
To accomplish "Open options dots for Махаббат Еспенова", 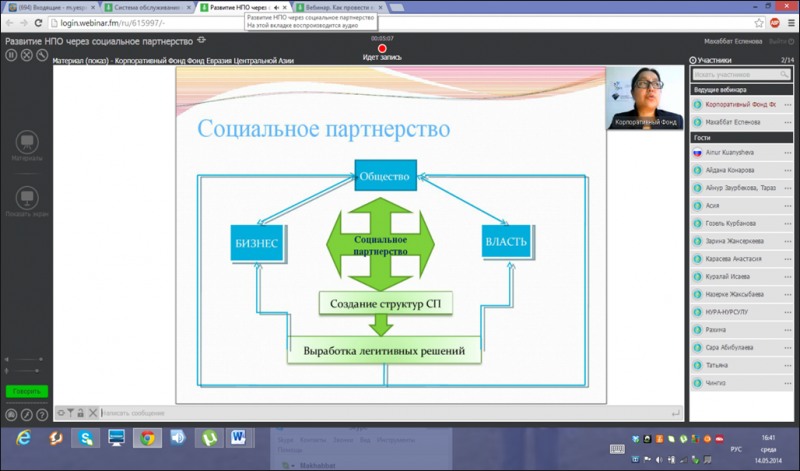I will tap(788, 122).
